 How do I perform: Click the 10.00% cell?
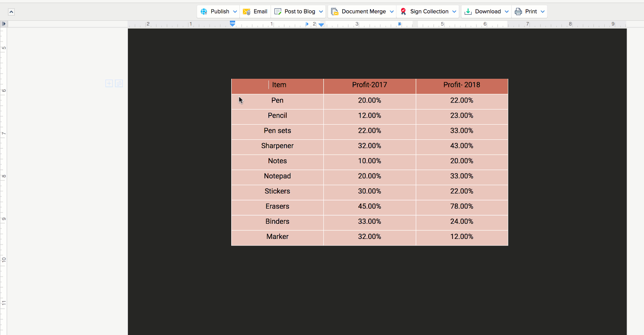[x=370, y=162]
